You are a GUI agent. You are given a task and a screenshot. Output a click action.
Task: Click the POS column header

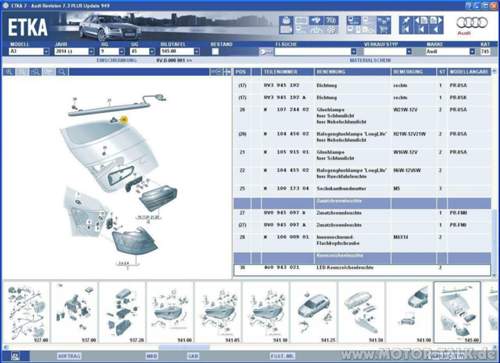pos(242,72)
